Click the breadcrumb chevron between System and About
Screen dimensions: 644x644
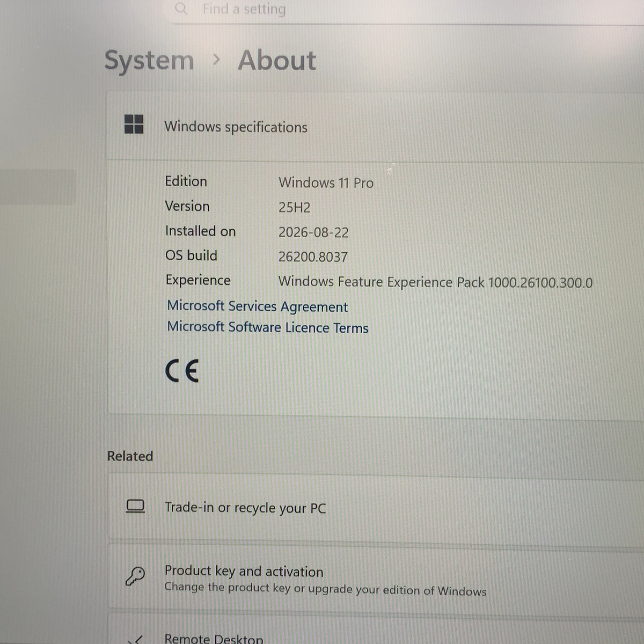[216, 61]
